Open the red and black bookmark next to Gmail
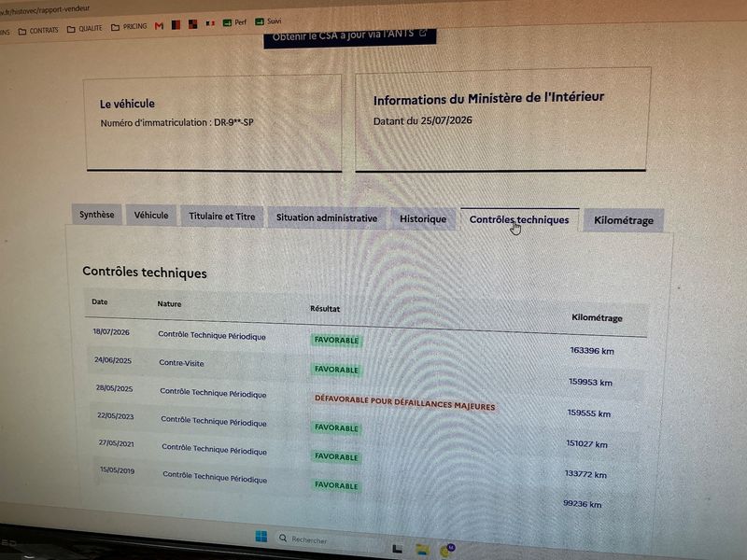The height and width of the screenshot is (560, 747). 176,25
